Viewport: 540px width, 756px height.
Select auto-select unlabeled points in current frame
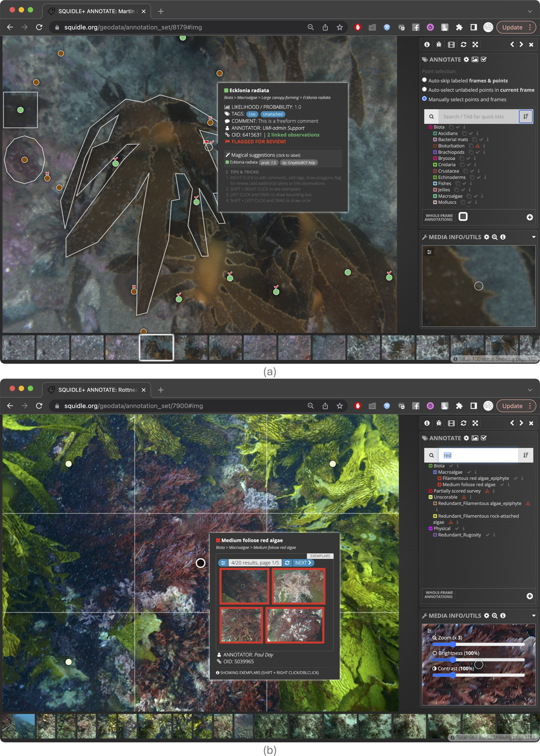[424, 90]
